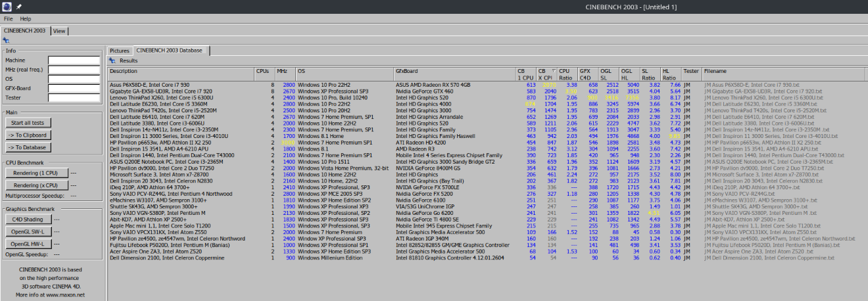Select row HP Pavilion p6653w, AMD Athlon II X2 250
The width and height of the screenshot is (868, 301).
[x=487, y=142]
